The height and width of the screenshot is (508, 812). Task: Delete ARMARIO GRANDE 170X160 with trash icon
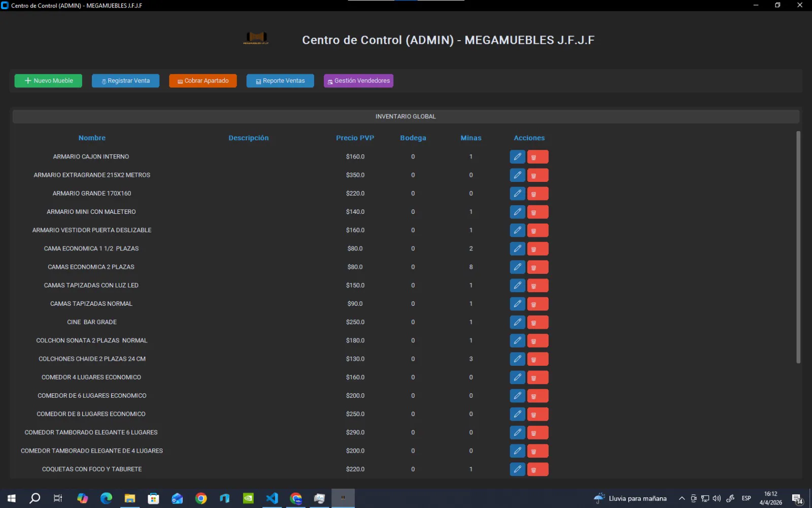click(538, 193)
